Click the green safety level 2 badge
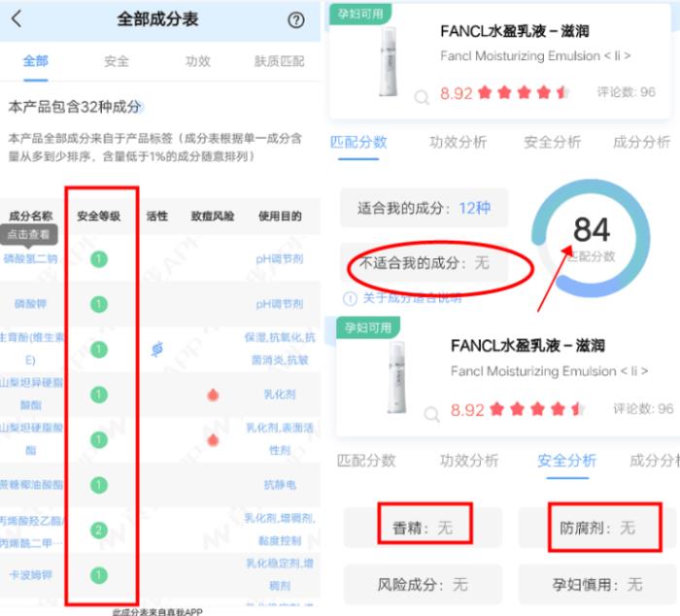The image size is (680, 616). (x=99, y=530)
